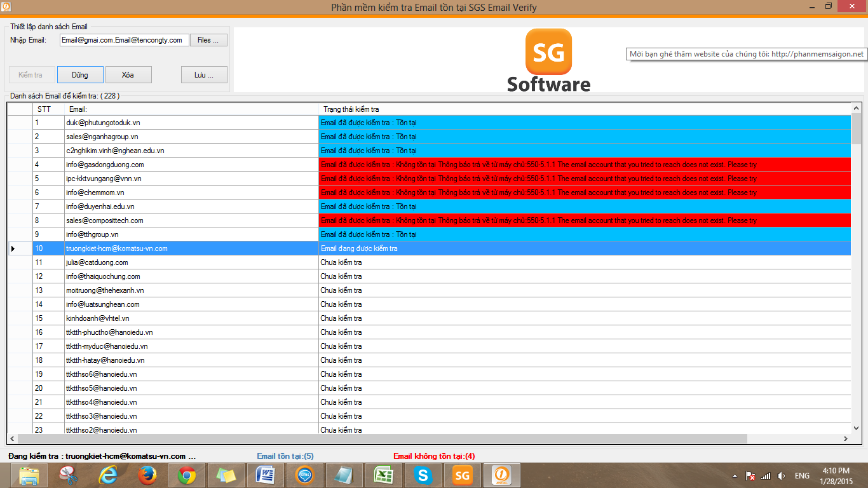The image size is (868, 488).
Task: Select the truongkiet-hcm@komatsu-vn.com cell
Action: [x=191, y=248]
